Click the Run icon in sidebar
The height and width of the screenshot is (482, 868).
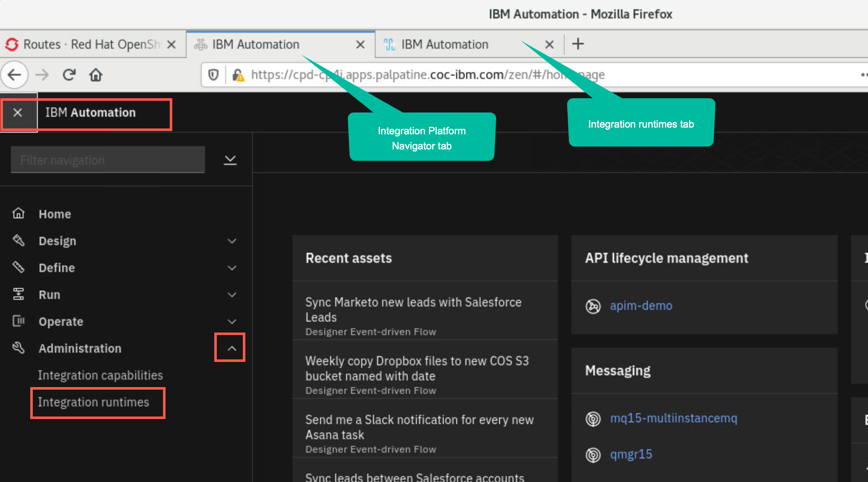[x=18, y=294]
